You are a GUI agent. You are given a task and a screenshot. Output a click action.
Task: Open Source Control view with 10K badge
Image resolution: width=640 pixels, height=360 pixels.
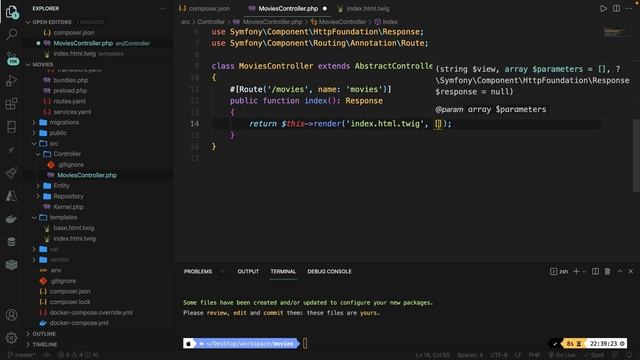12,58
